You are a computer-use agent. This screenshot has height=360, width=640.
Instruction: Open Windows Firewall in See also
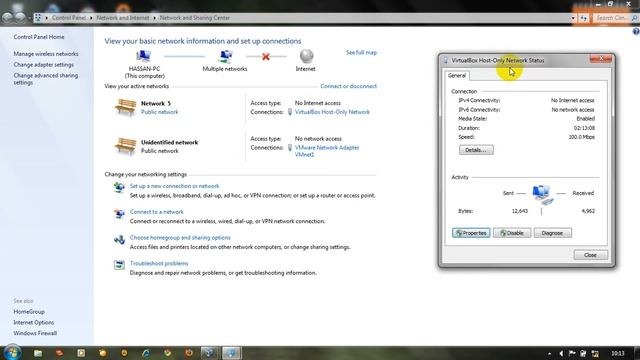click(35, 333)
